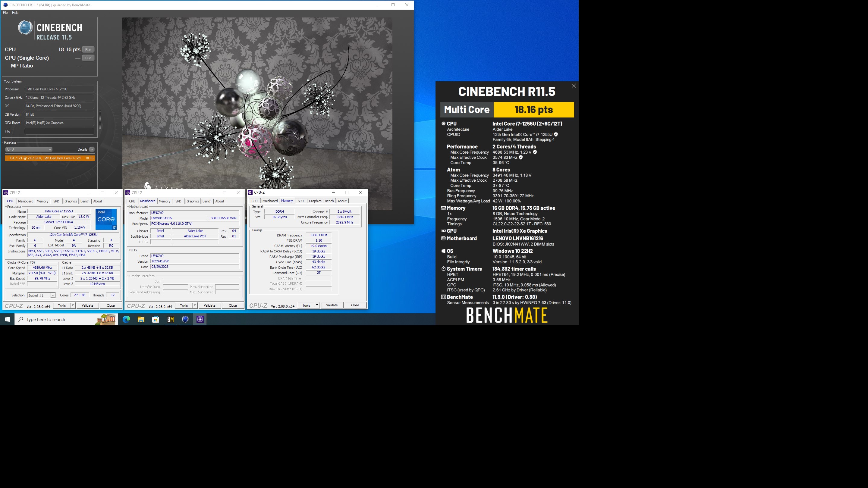The height and width of the screenshot is (488, 868).
Task: Switch to BenchMate taskbar icon
Action: click(171, 319)
